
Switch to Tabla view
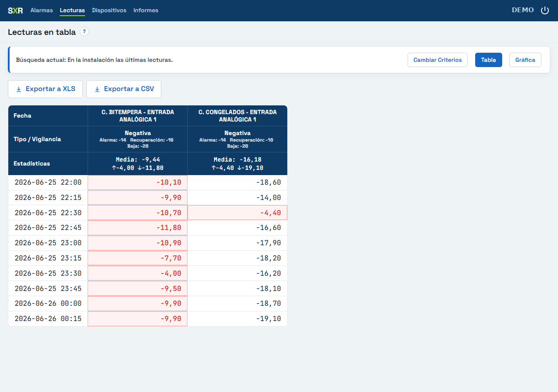coord(489,60)
